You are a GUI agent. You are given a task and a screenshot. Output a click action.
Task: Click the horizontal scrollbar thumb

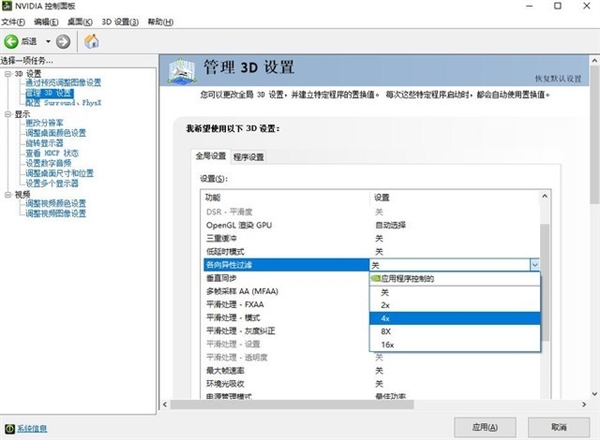pyautogui.click(x=292, y=404)
